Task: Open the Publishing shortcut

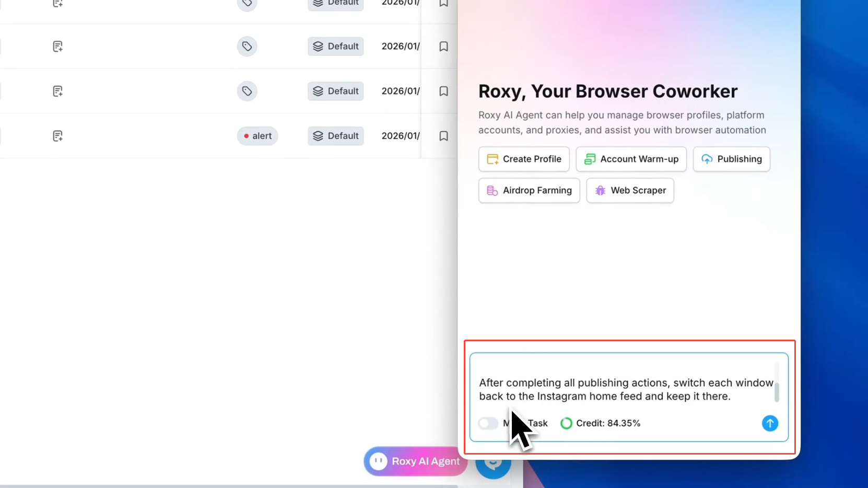Action: pos(731,159)
